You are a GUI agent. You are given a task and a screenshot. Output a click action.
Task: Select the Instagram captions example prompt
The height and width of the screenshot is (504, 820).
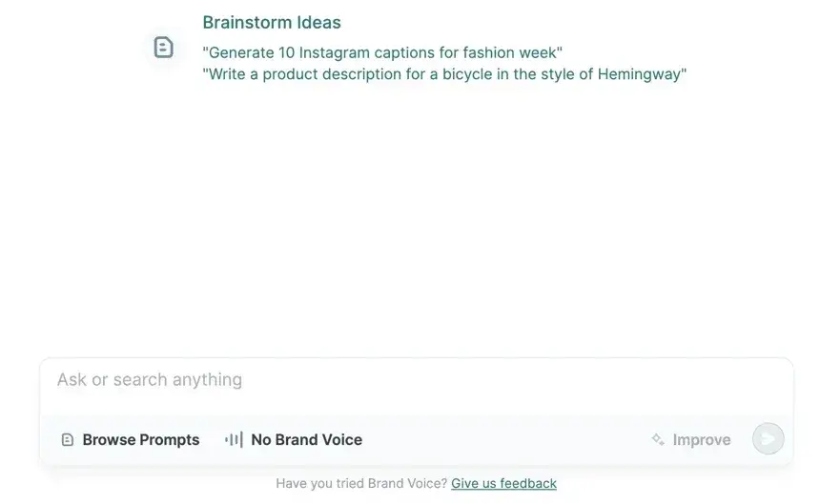[382, 52]
